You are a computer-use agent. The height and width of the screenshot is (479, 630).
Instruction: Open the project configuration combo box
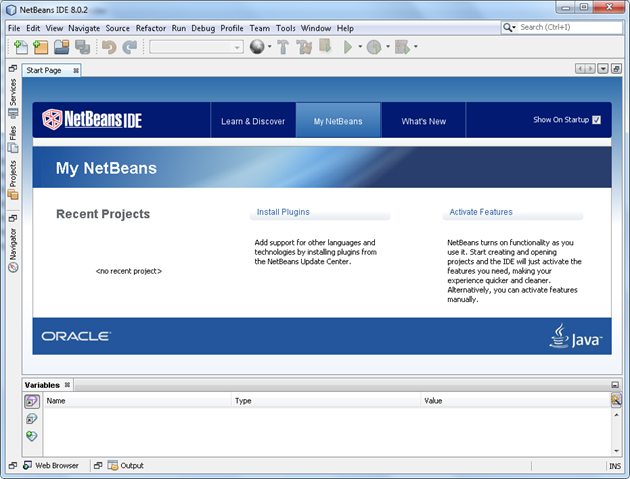[x=196, y=47]
